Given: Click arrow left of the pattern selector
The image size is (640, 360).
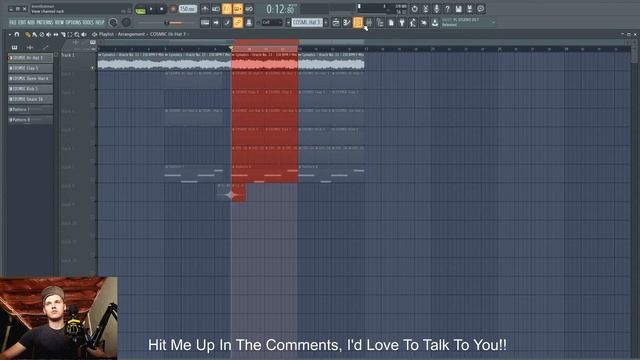Looking at the screenshot, I should click(288, 22).
